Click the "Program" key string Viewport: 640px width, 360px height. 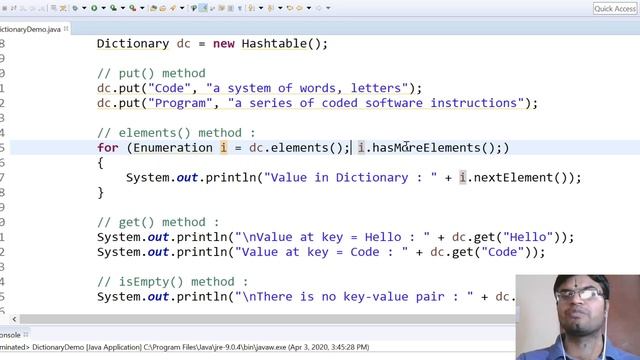click(x=180, y=103)
